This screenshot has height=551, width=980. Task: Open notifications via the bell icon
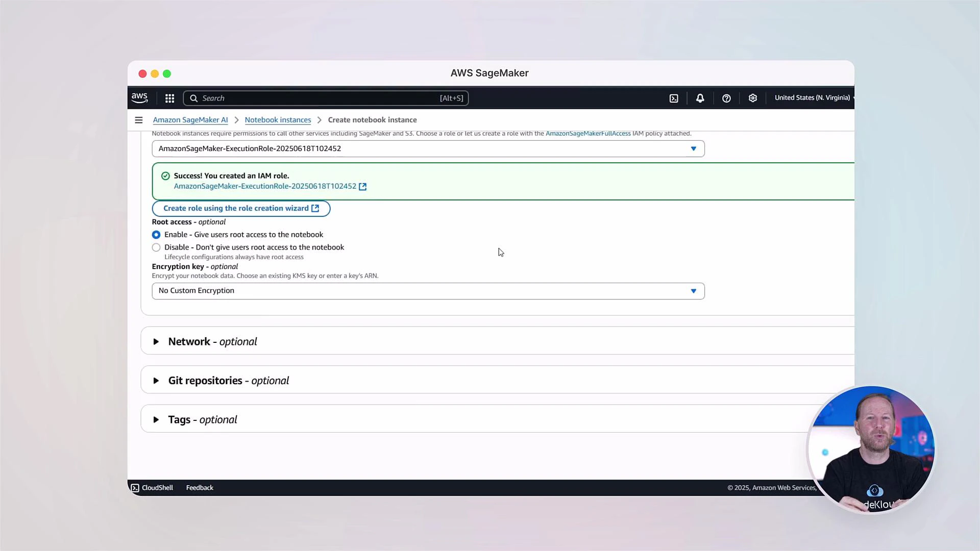pyautogui.click(x=700, y=98)
